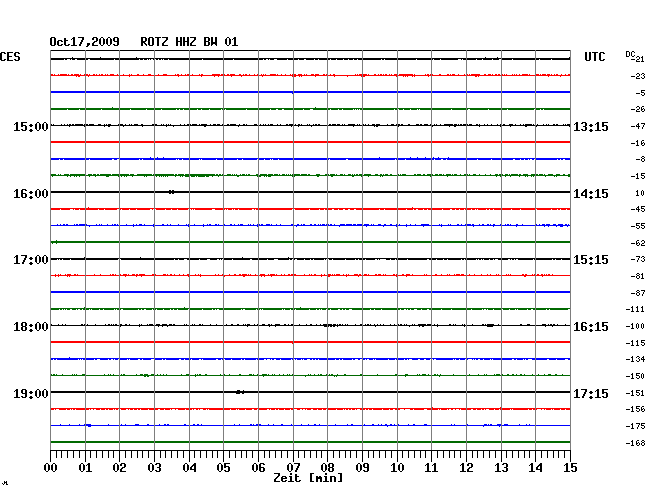Click the DC offset value -115
Image resolution: width=650 pixels, height=494 pixels.
635,343
